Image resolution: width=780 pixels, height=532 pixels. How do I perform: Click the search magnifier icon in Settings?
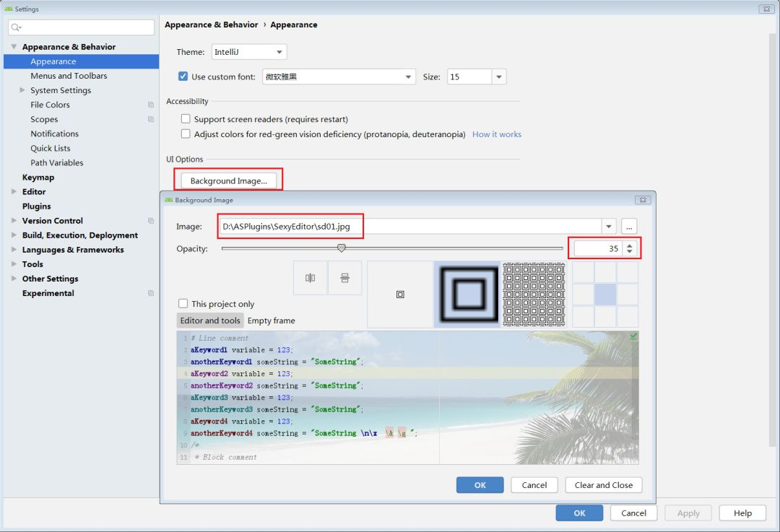point(16,27)
